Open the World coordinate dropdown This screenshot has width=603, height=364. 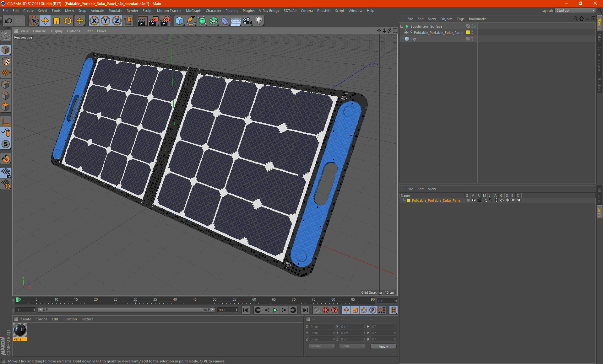coord(322,346)
